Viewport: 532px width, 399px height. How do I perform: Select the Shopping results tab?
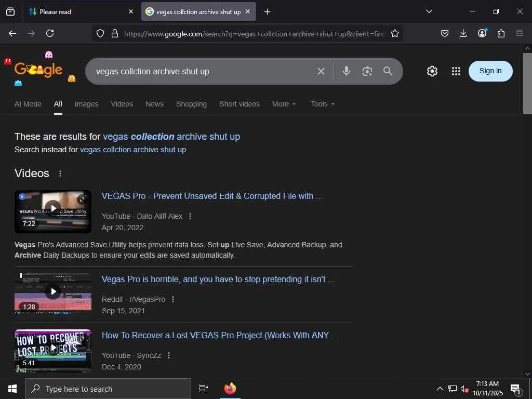click(x=191, y=104)
